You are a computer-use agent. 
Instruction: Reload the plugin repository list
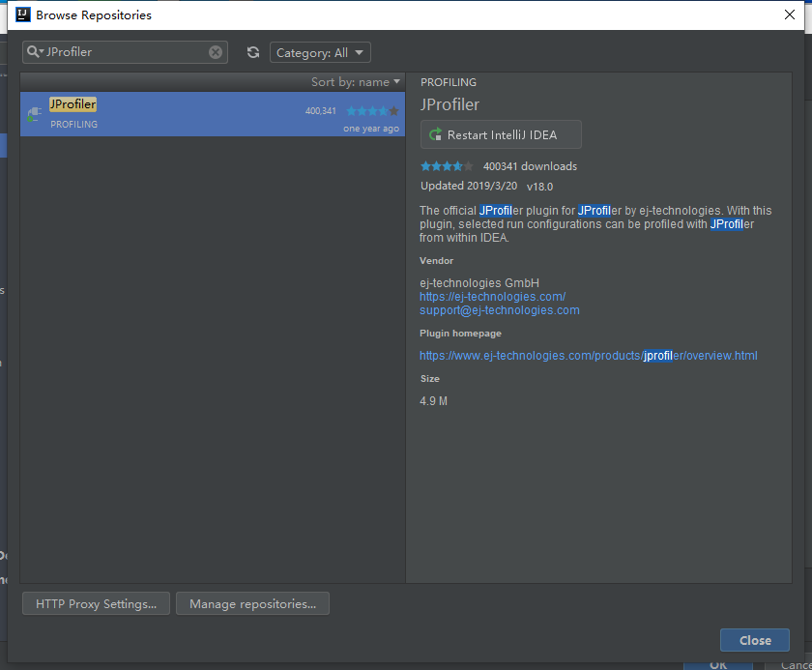253,52
